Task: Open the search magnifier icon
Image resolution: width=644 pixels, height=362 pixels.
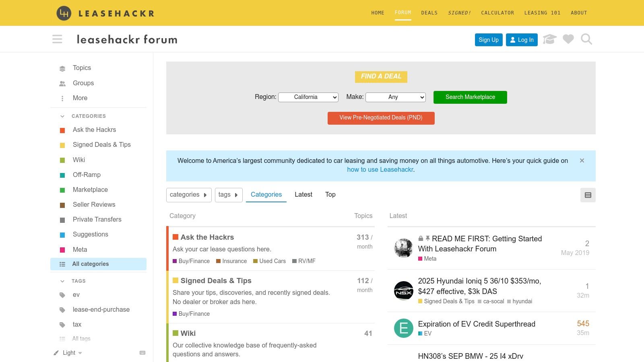Action: pyautogui.click(x=586, y=39)
